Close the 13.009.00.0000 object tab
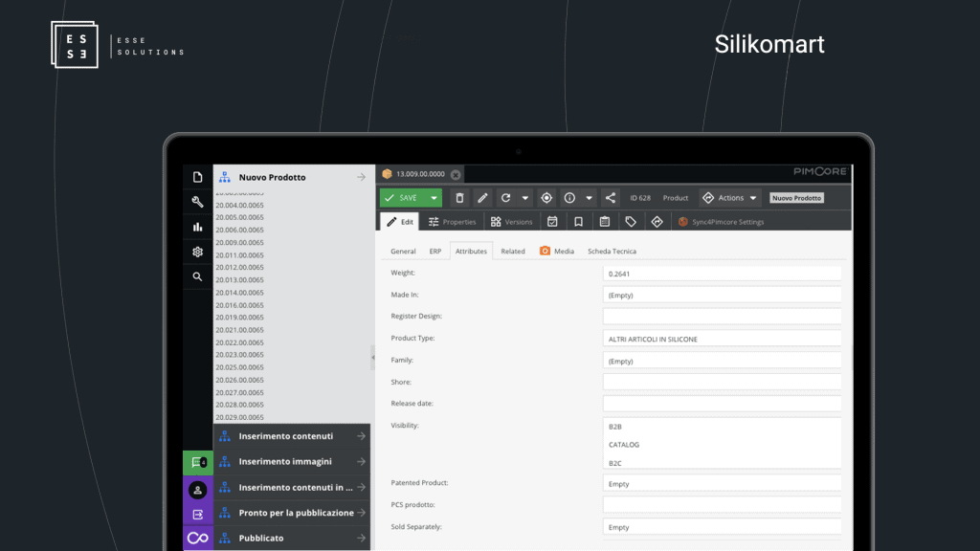This screenshot has width=980, height=551. coord(456,175)
